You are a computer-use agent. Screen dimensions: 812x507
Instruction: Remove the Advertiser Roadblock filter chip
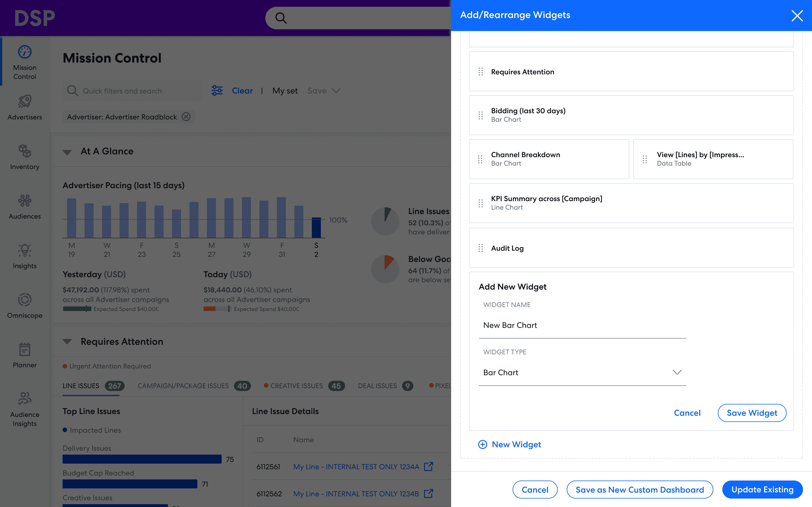(186, 117)
